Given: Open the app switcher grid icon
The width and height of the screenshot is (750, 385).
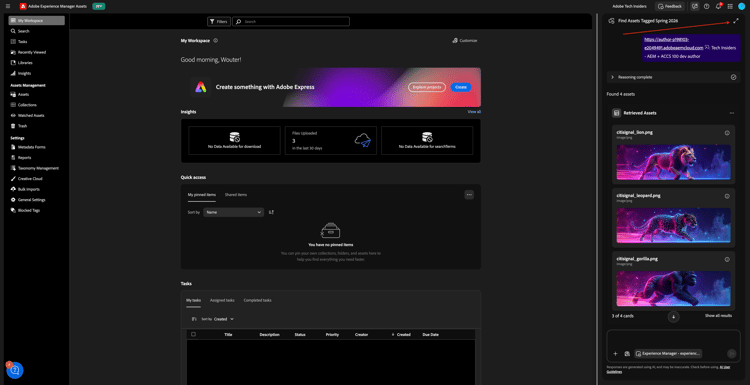Looking at the screenshot, I should click(x=730, y=6).
